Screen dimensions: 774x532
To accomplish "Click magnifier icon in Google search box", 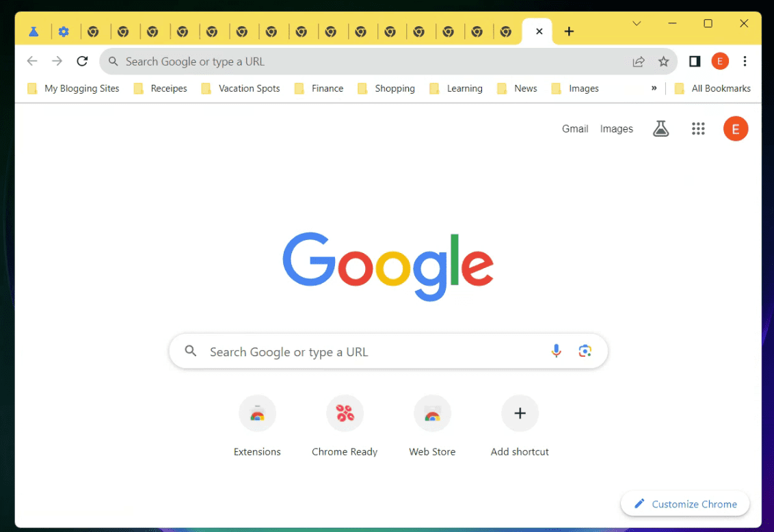I will pyautogui.click(x=191, y=351).
